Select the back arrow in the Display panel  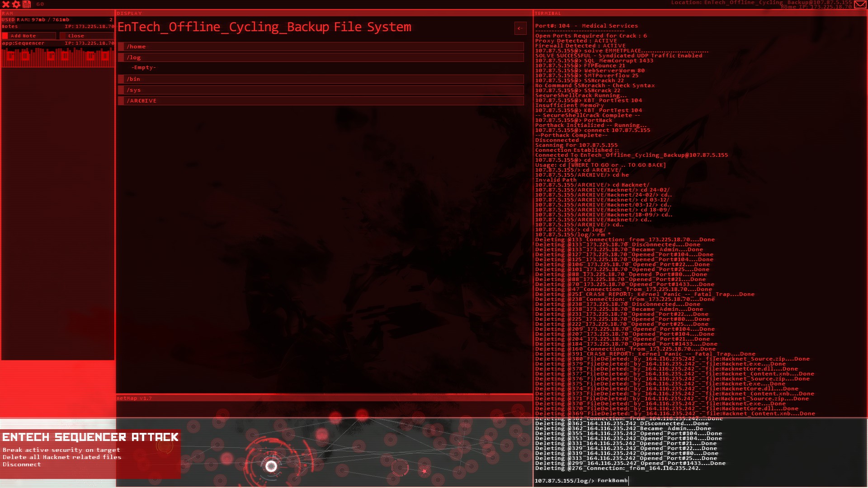click(x=520, y=28)
